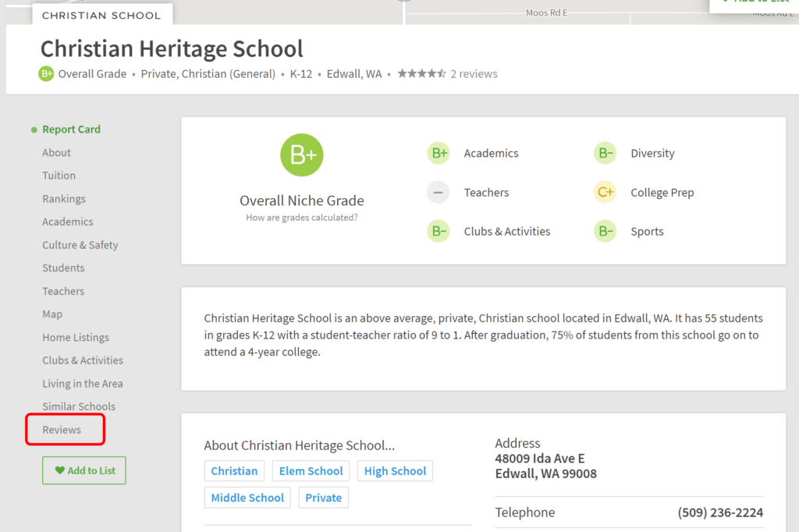This screenshot has width=799, height=532.
Task: Click the Telephone label
Action: pyautogui.click(x=525, y=512)
